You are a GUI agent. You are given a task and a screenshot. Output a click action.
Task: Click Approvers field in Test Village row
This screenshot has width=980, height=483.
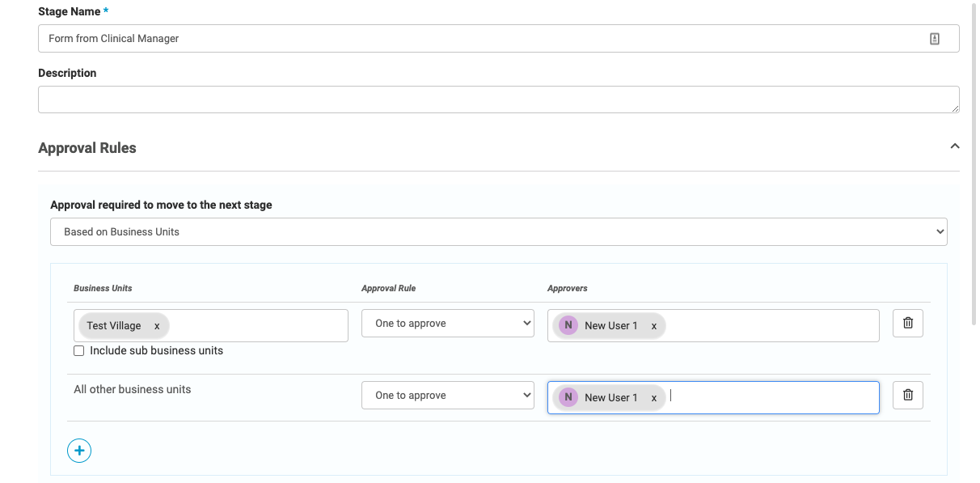pos(713,325)
